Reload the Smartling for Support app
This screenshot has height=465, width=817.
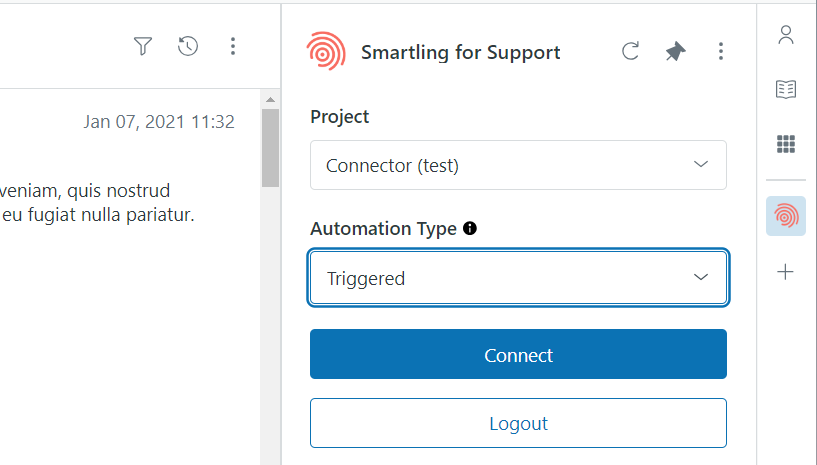pyautogui.click(x=630, y=52)
